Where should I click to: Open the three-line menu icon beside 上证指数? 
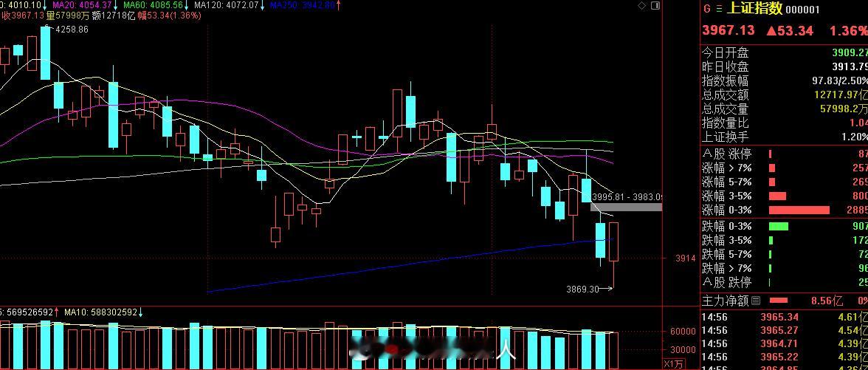(719, 9)
